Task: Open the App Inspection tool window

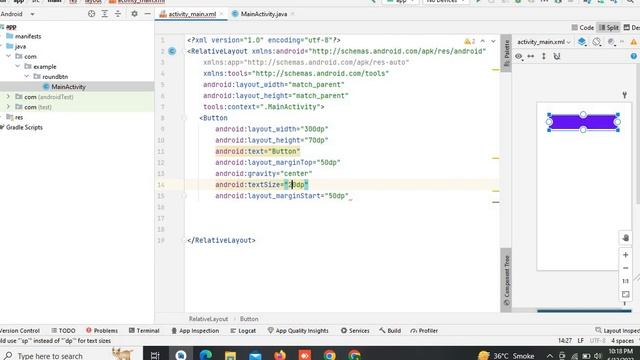Action: tap(195, 331)
